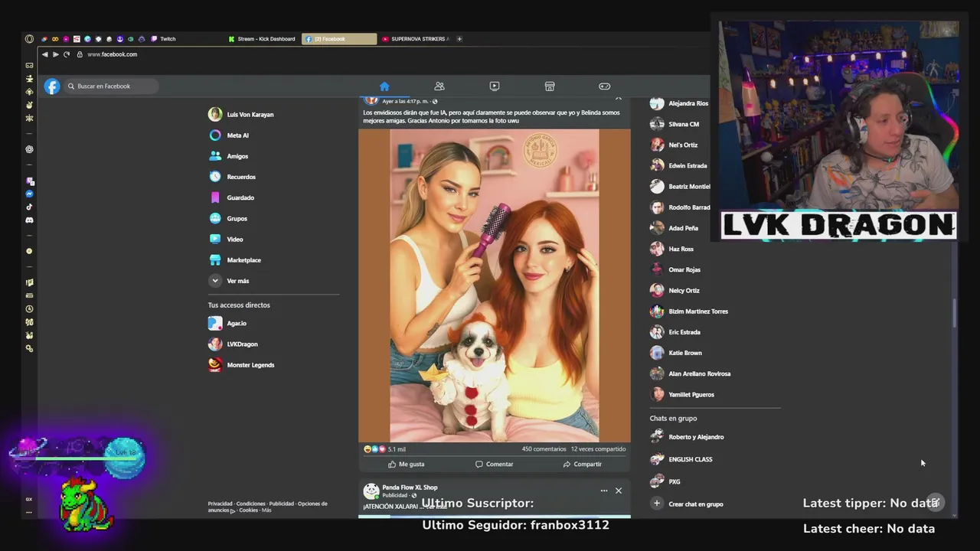
Task: Open the posted image of two women
Action: click(x=495, y=285)
